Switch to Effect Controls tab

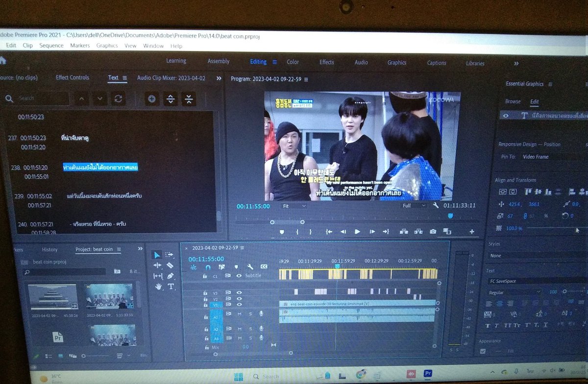click(73, 77)
